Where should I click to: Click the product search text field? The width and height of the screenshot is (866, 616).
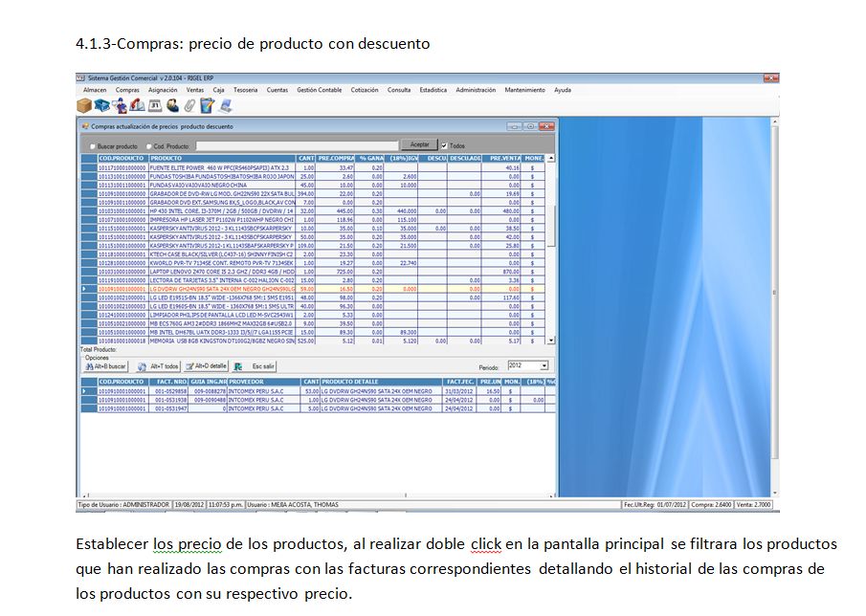297,145
